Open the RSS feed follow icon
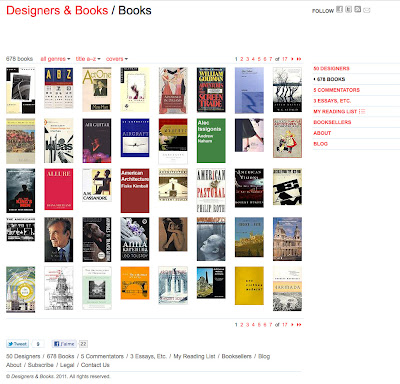This screenshot has height=384, width=400. pyautogui.click(x=358, y=9)
